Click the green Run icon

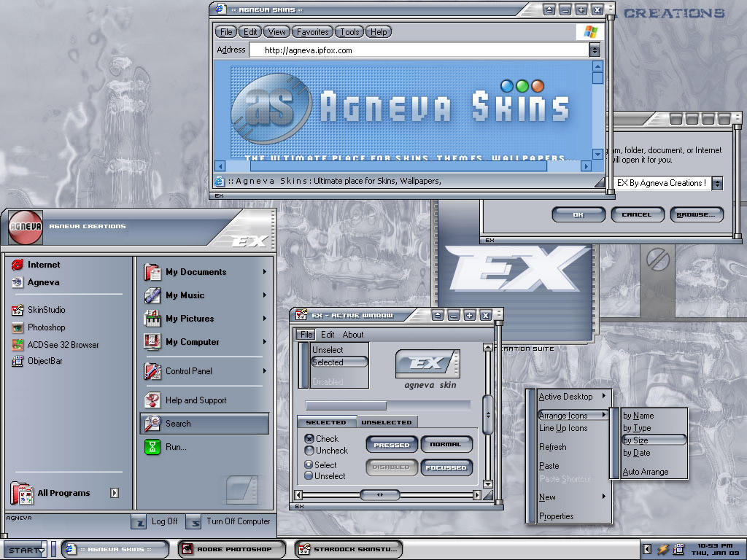point(152,447)
